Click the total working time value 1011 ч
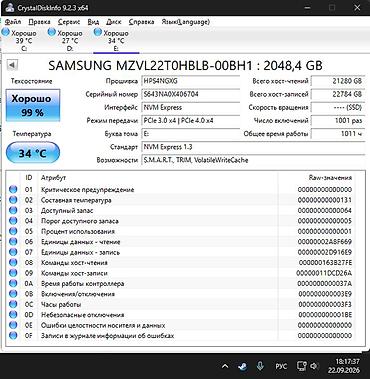Screen dimensions: 370x379 coord(338,134)
